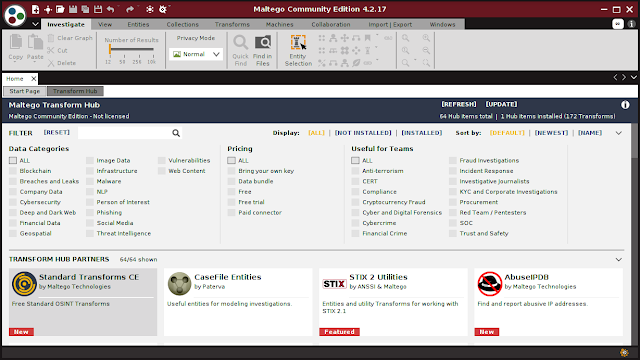Image resolution: width=640 pixels, height=360 pixels.
Task: Tick the Social Media checkbox
Action: [90, 223]
